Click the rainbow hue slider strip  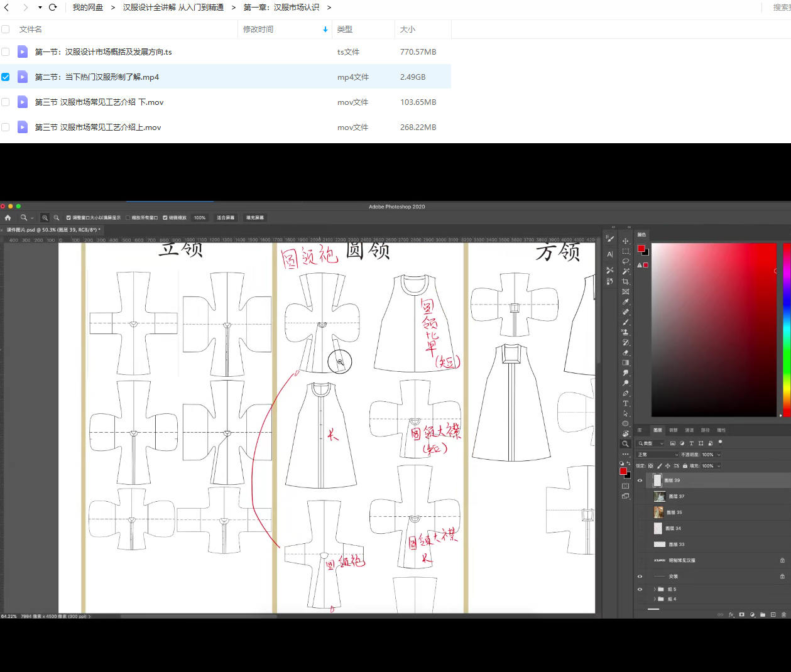click(787, 330)
